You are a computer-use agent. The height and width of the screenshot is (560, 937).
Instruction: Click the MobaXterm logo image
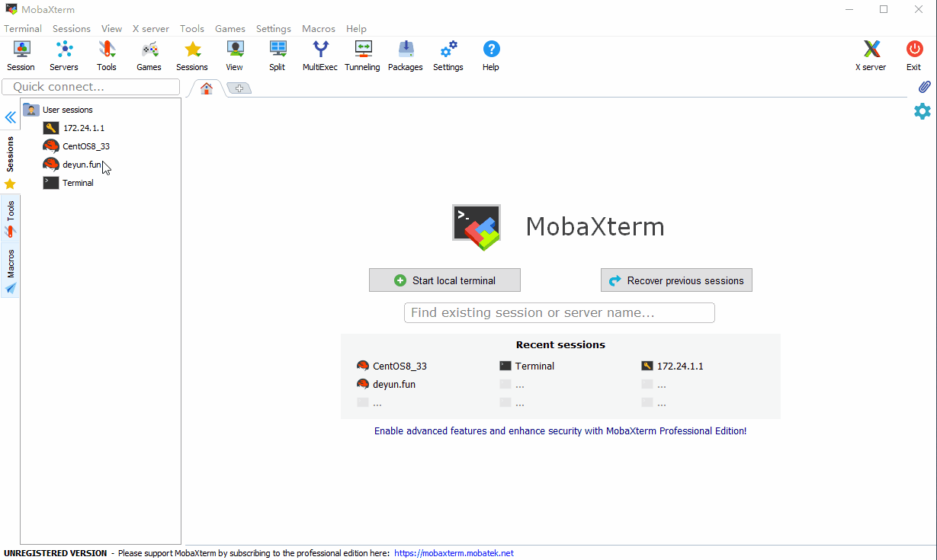477,227
